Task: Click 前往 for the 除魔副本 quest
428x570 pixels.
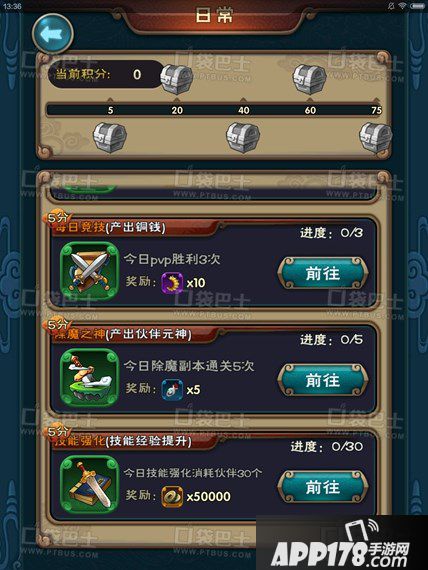Action: coord(323,380)
